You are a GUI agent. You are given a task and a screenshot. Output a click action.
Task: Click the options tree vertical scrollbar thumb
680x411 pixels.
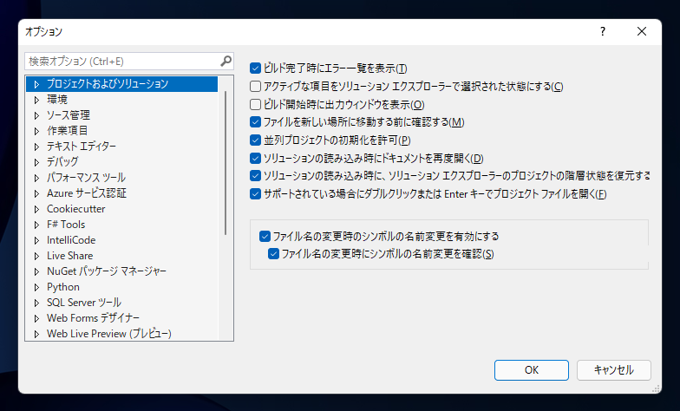pyautogui.click(x=226, y=163)
